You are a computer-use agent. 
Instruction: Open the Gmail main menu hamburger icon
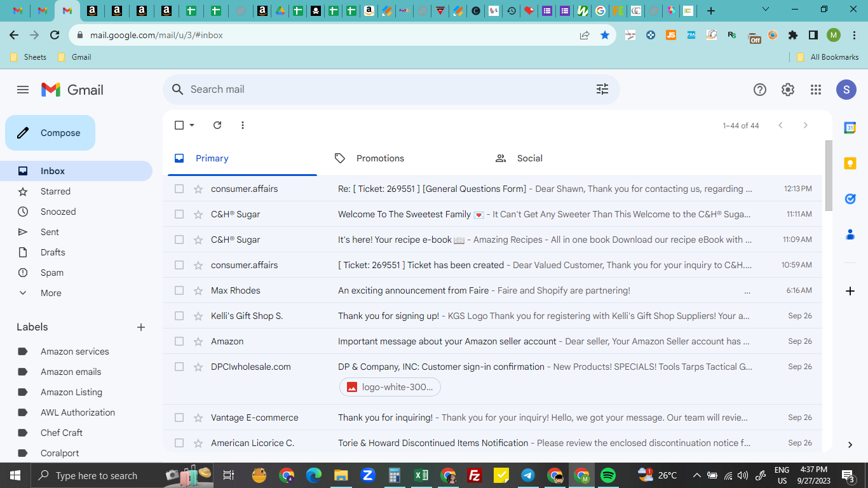(23, 90)
